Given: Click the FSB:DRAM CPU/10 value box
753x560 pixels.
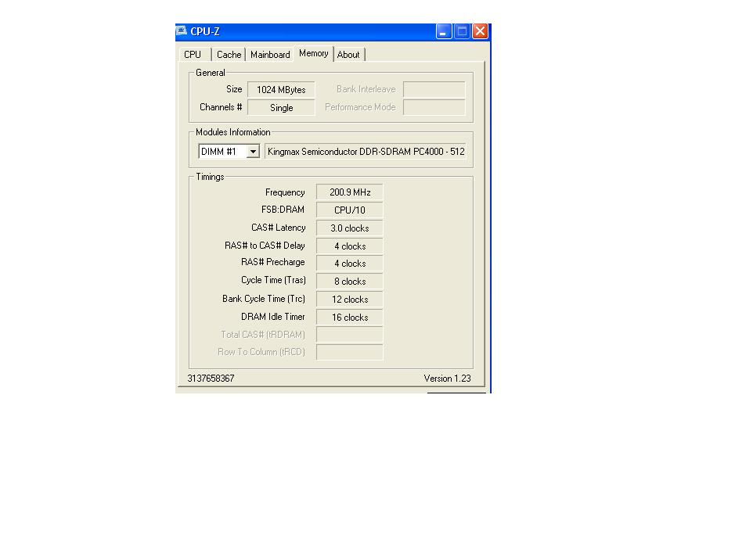Looking at the screenshot, I should tap(349, 210).
